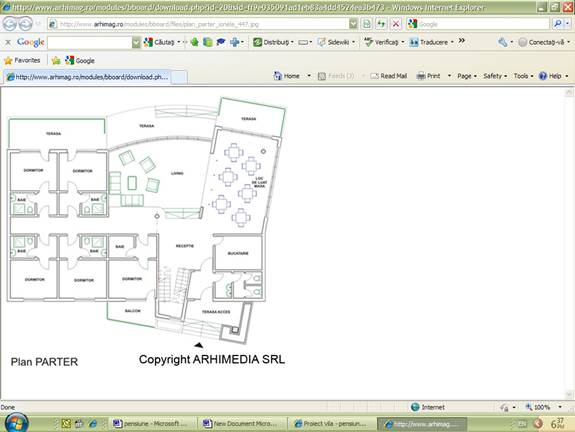Click the Internet Explorer quick launch icon
575x432 pixels.
92,424
